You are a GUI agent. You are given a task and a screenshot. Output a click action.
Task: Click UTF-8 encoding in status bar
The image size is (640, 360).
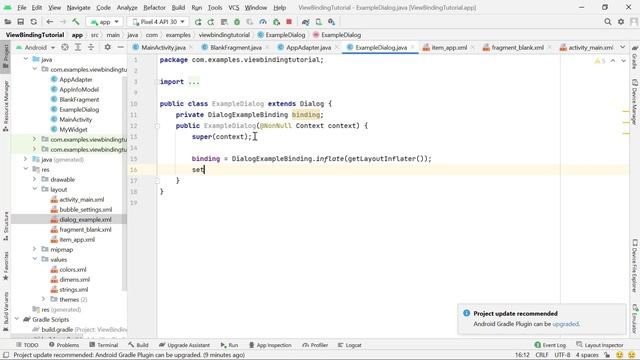click(x=562, y=355)
